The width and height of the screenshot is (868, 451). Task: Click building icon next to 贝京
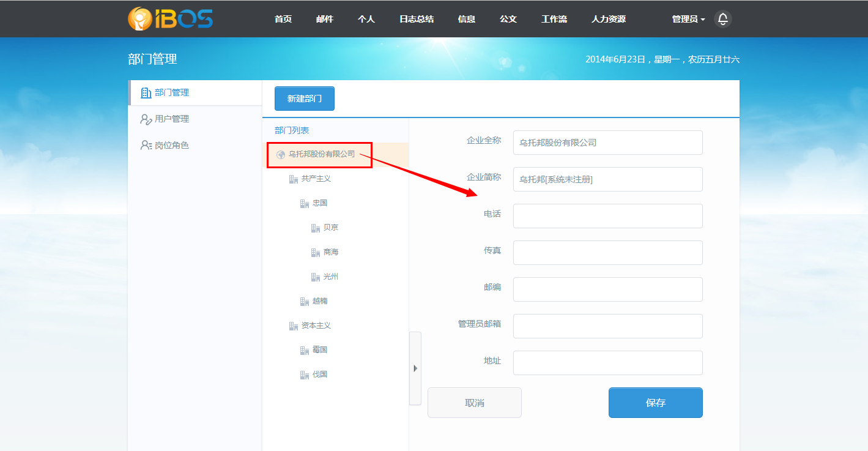(316, 228)
